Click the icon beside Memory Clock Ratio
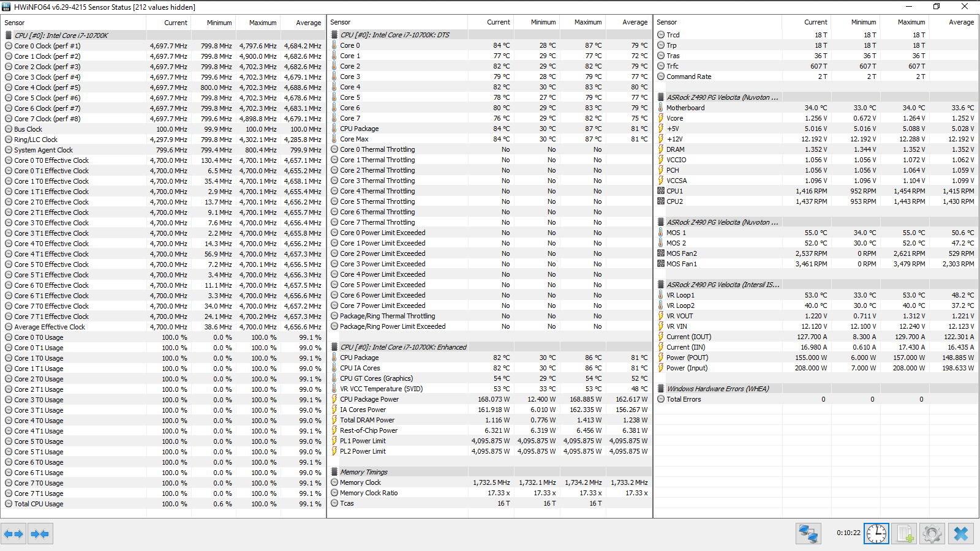Viewport: 980px width, 551px height. tap(334, 493)
